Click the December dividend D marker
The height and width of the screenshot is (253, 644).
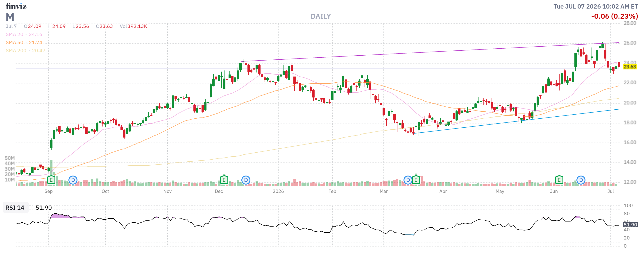(246, 180)
